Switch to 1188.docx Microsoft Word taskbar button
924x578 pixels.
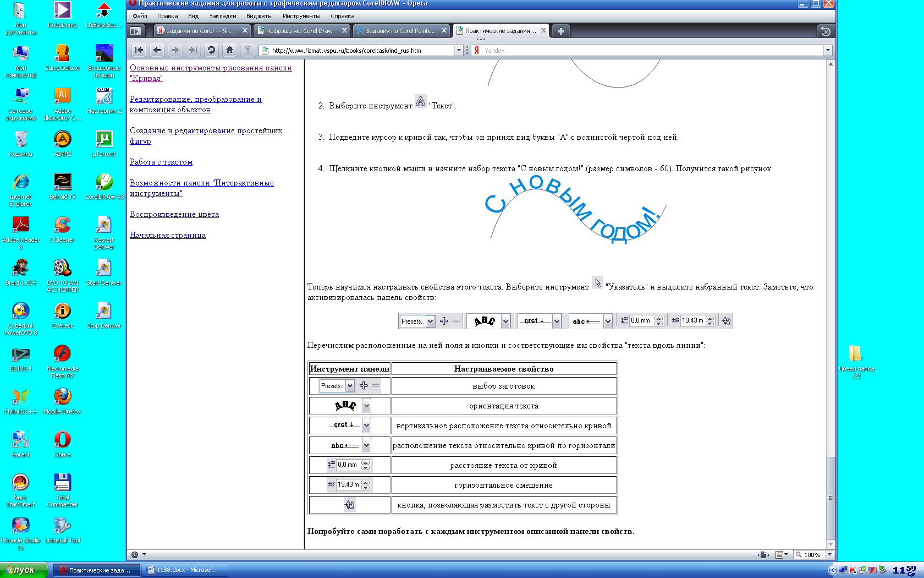point(185,570)
